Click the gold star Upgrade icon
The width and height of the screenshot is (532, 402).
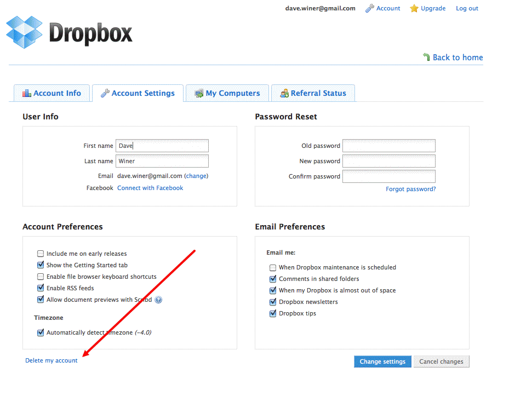pos(414,8)
